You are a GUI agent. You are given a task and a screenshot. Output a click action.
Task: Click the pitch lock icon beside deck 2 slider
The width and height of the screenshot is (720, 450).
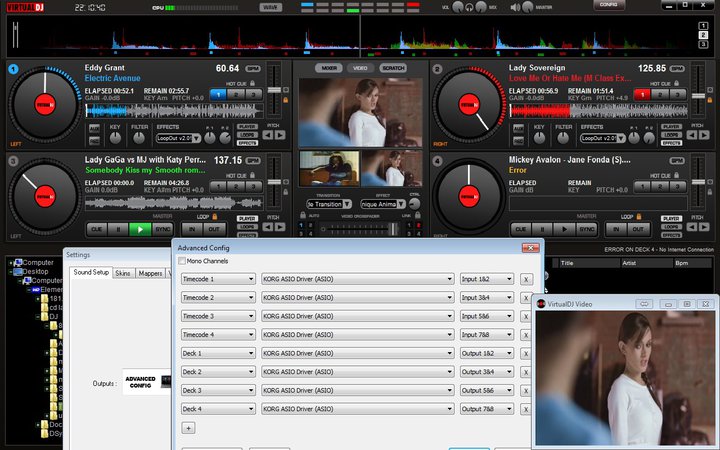(x=710, y=100)
